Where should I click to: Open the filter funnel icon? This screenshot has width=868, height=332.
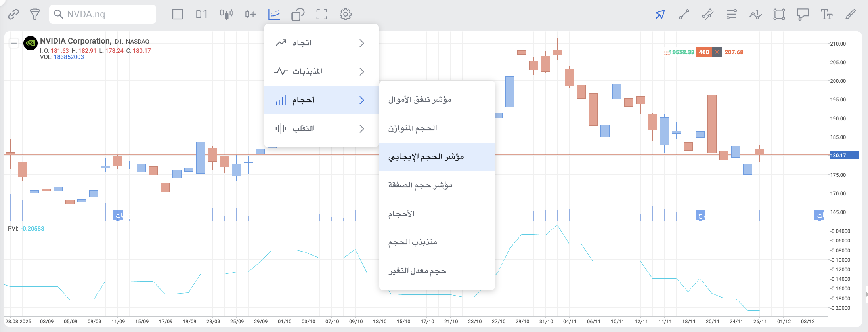coord(35,15)
